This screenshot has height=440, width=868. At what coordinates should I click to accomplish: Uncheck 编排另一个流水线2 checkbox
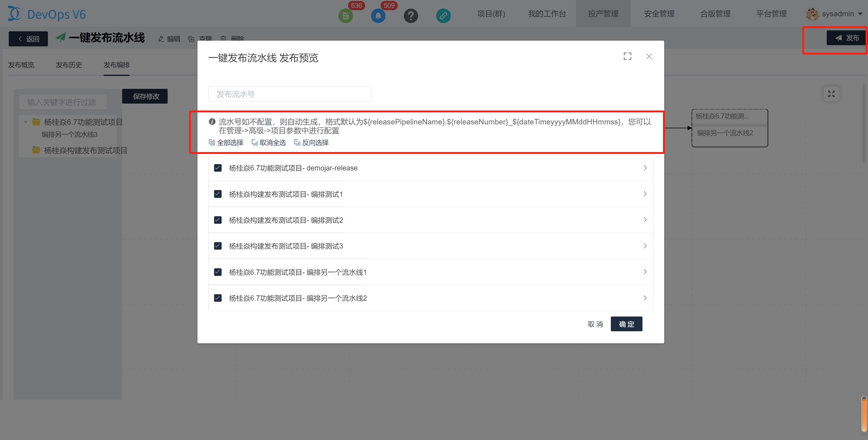click(218, 298)
